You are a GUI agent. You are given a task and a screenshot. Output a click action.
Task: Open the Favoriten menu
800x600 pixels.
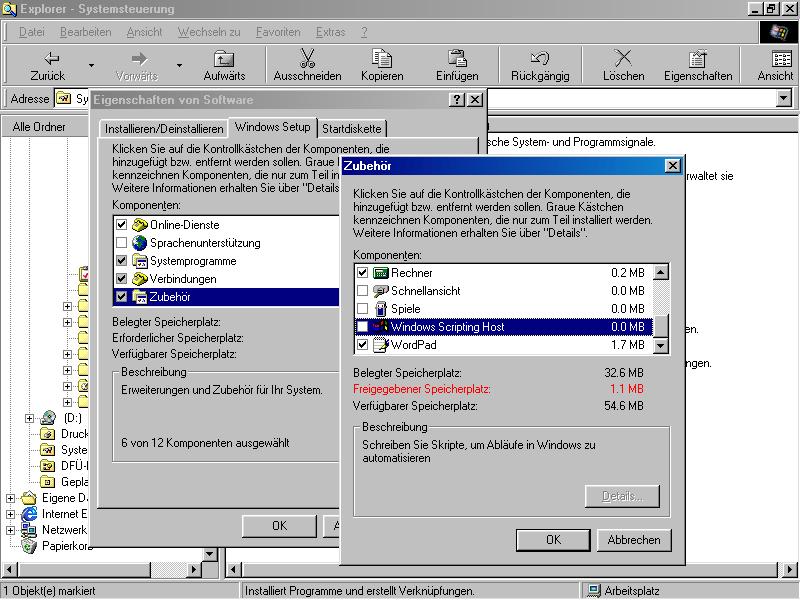pyautogui.click(x=278, y=32)
